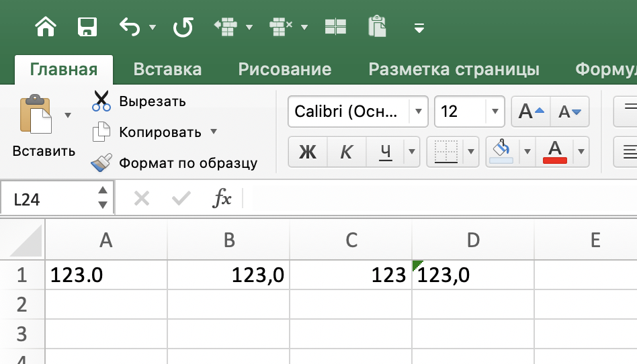Select cell B1 containing 123,0
The height and width of the screenshot is (364, 637).
click(x=228, y=275)
